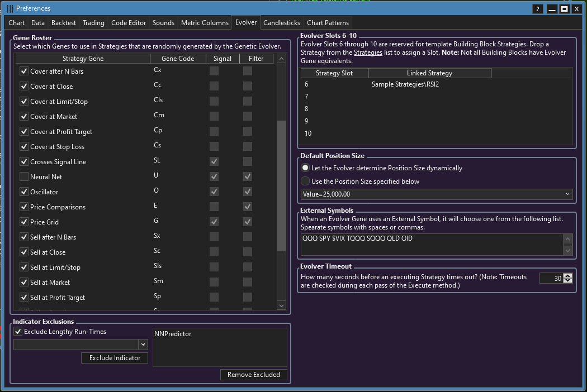The height and width of the screenshot is (392, 587).
Task: Open the Sounds tab
Action: [x=163, y=23]
